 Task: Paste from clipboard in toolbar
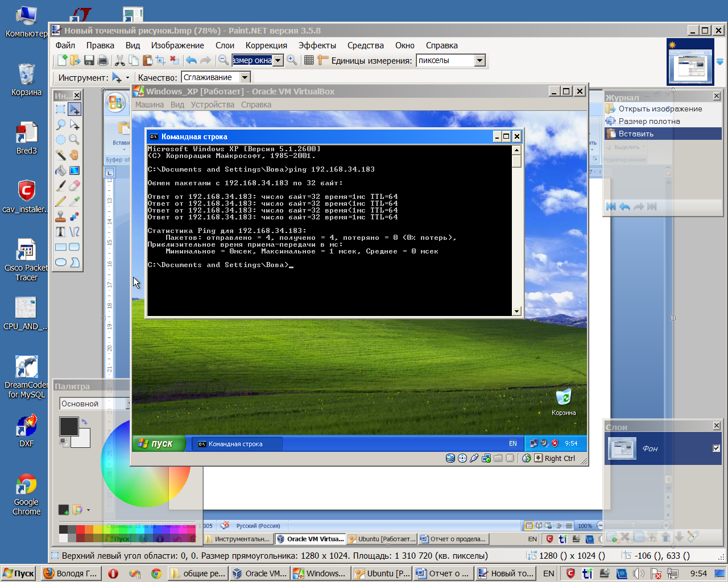[147, 60]
